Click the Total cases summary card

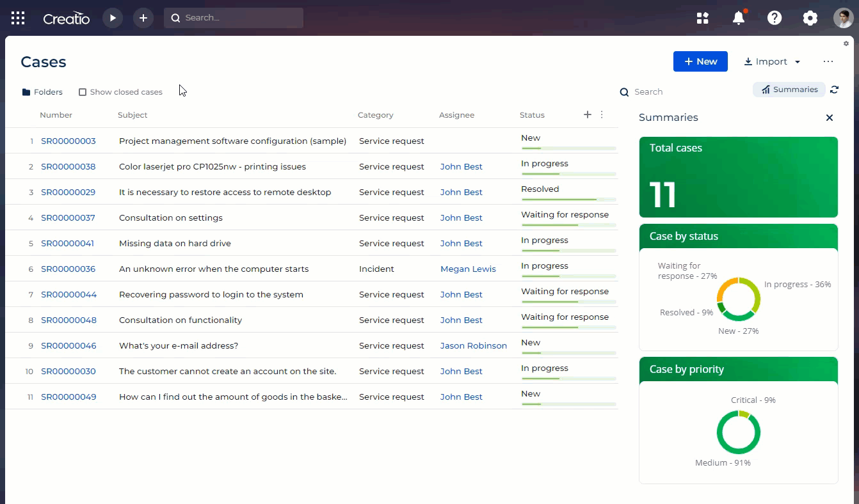739,177
